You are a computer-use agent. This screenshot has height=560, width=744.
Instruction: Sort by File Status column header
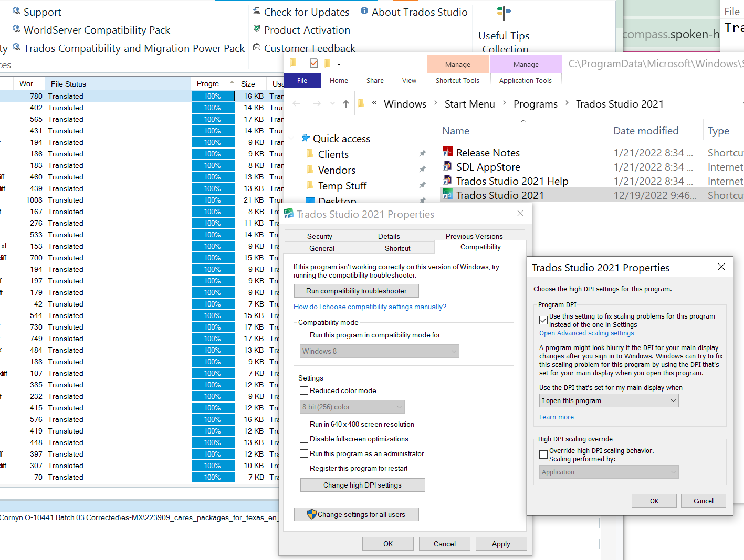(x=118, y=83)
